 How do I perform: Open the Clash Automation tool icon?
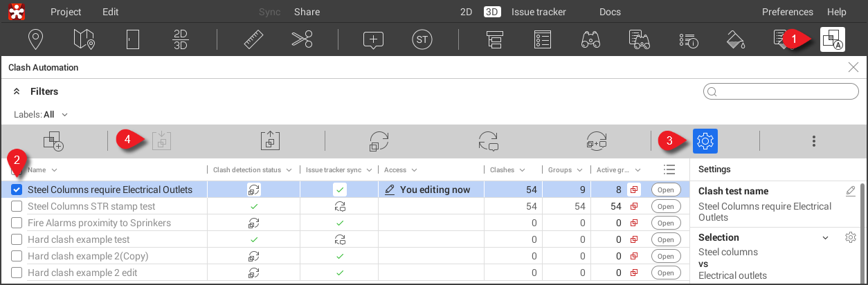pos(832,39)
